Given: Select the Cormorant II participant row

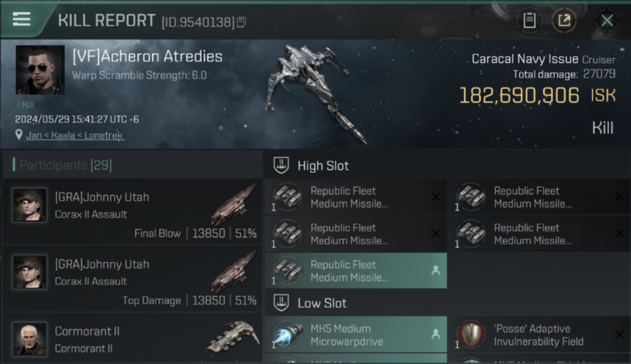Looking at the screenshot, I should pos(133,338).
